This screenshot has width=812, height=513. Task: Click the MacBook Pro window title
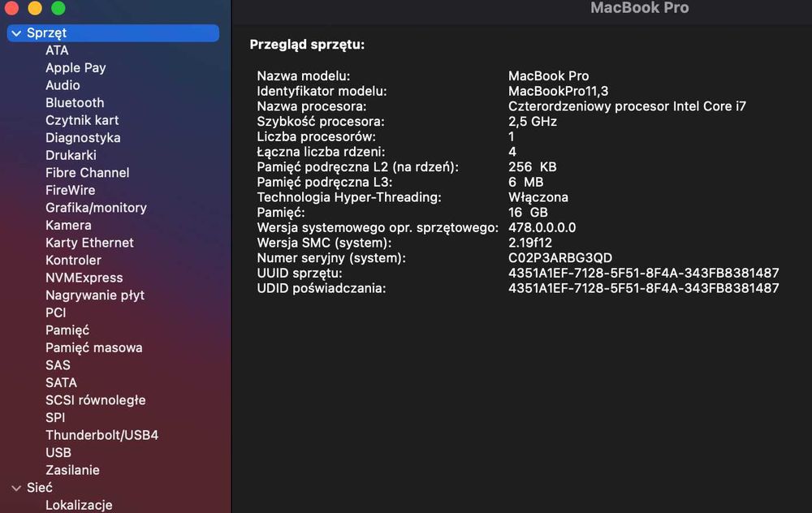(x=640, y=8)
